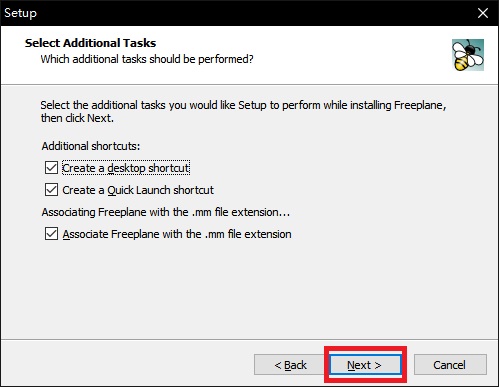
Task: Click the 'Associating Freeplane with the .mm' group heading
Action: tap(166, 212)
